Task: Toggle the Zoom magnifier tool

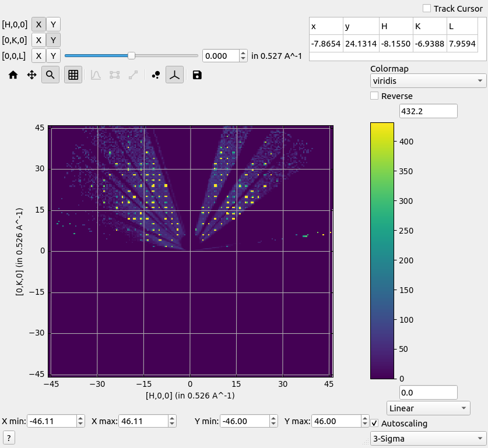Action: 50,75
